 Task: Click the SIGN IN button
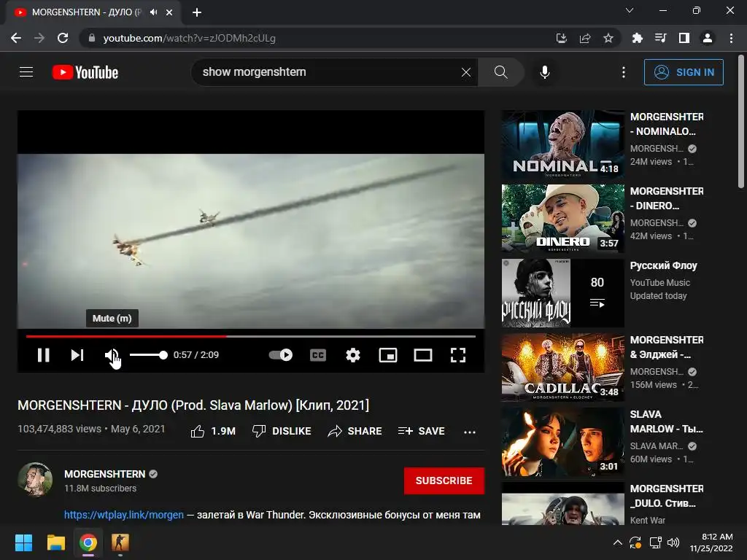[x=684, y=72]
